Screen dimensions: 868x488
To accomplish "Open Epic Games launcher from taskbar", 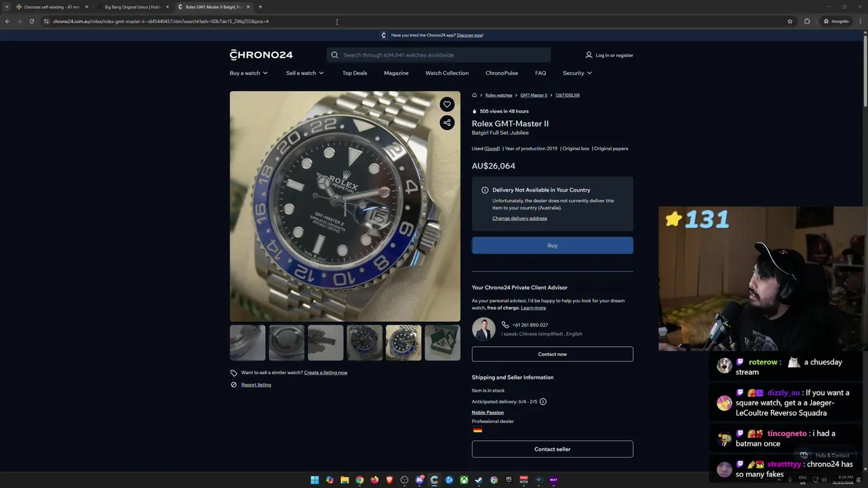I will pyautogui.click(x=509, y=480).
